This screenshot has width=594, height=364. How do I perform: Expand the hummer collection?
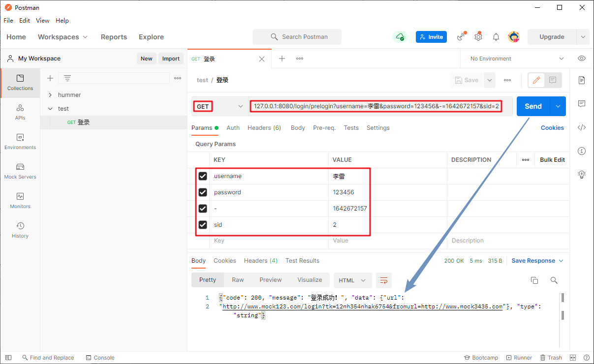pos(50,95)
